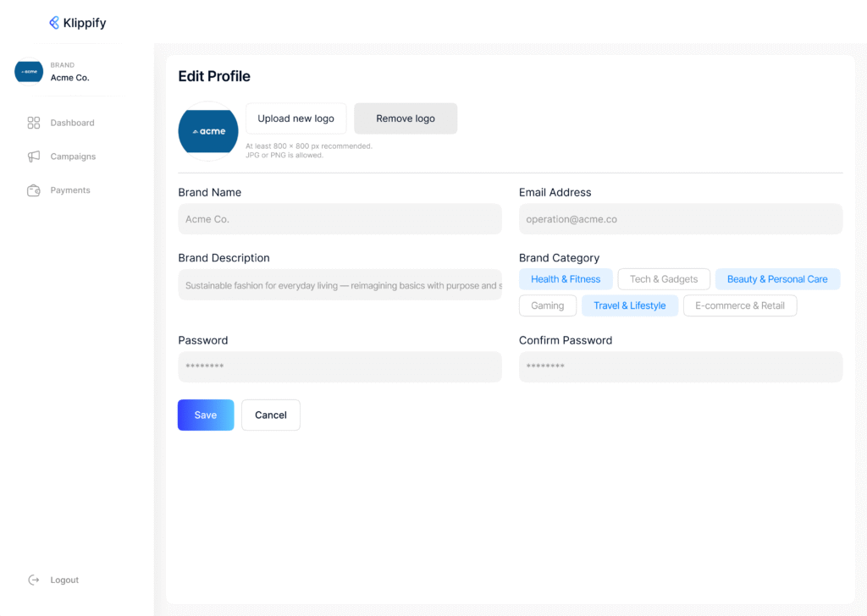Select the Gaming category chip
This screenshot has width=867, height=616.
pyautogui.click(x=548, y=305)
